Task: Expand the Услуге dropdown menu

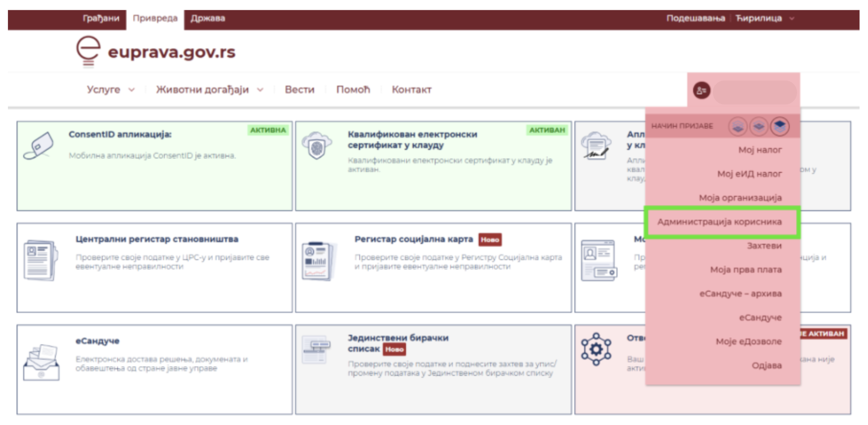Action: tap(110, 90)
